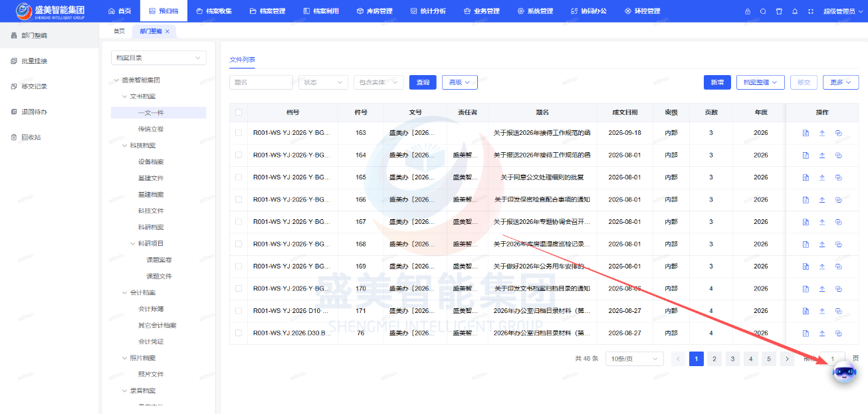The image size is (868, 414).
Task: Click the home icon beside 首页 in navigation
Action: coord(112,11)
